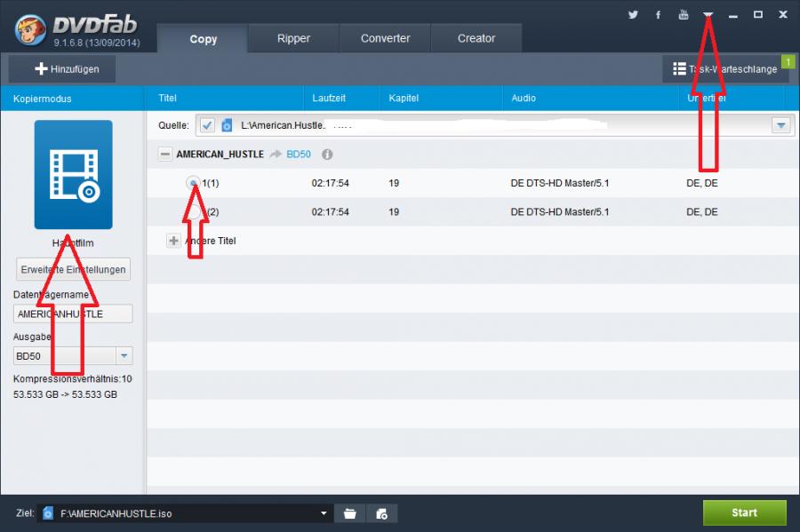800x532 pixels.
Task: Click runtime 02:17:54 of title 1(1)
Action: click(330, 183)
